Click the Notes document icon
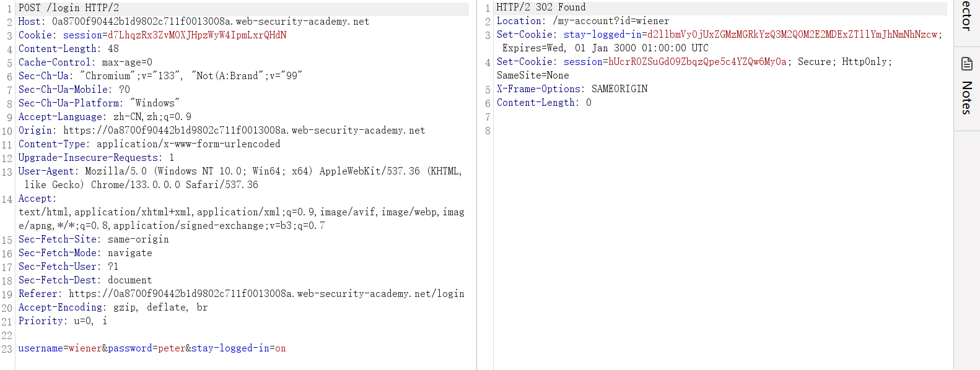This screenshot has height=370, width=980. pyautogui.click(x=966, y=64)
